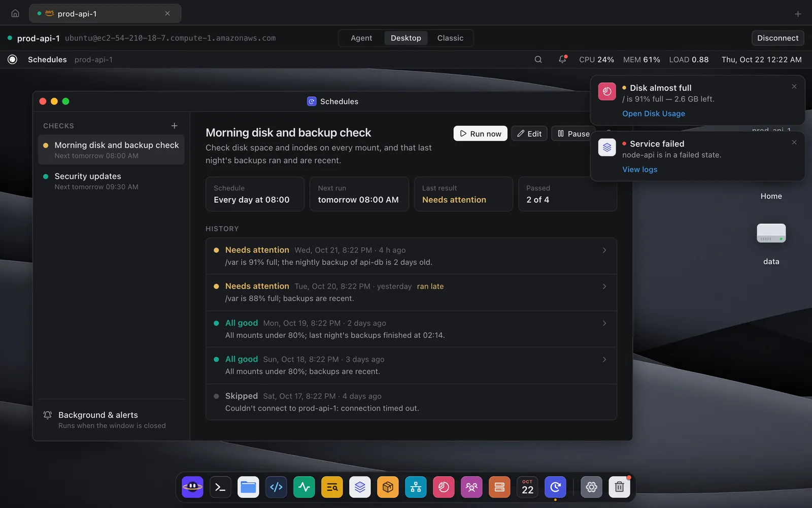This screenshot has height=508, width=812.
Task: Open the orange server stack icon in dock
Action: (x=499, y=487)
